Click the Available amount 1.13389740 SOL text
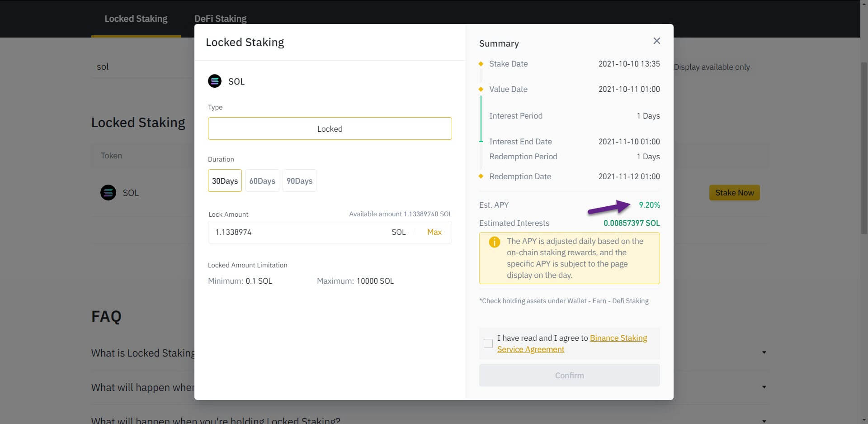The width and height of the screenshot is (868, 424). coord(401,214)
